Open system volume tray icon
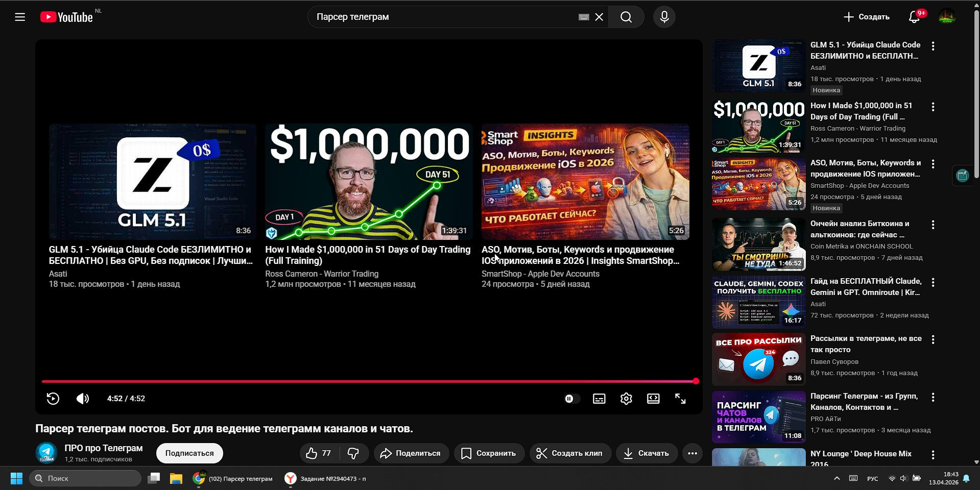This screenshot has height=490, width=980. [903, 478]
